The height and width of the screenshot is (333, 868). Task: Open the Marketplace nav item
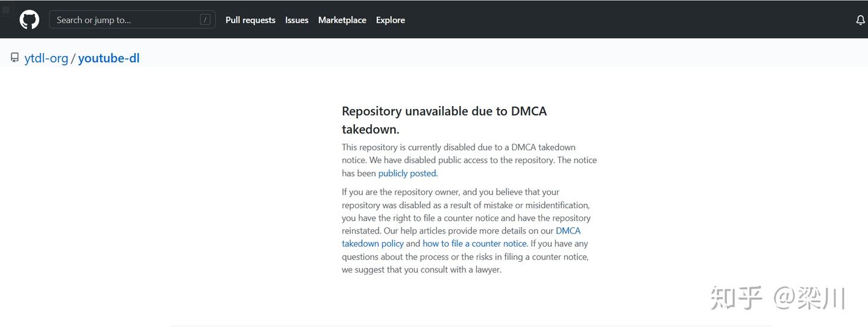[342, 20]
